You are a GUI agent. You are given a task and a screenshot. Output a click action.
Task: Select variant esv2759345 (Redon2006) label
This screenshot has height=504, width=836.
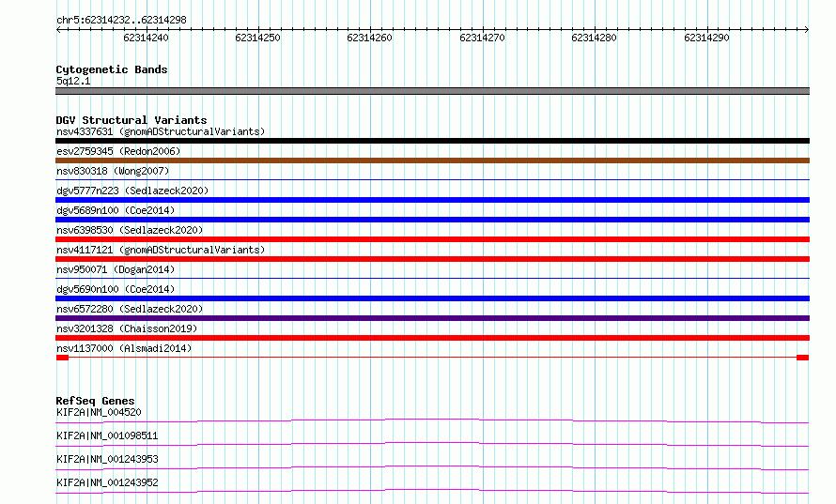[x=118, y=151]
